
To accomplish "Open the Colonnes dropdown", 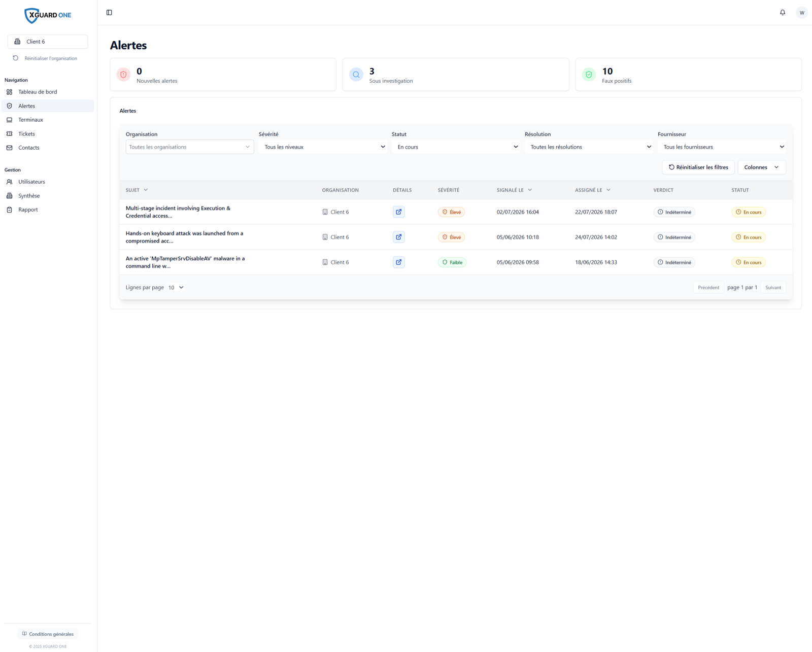I will pyautogui.click(x=762, y=167).
